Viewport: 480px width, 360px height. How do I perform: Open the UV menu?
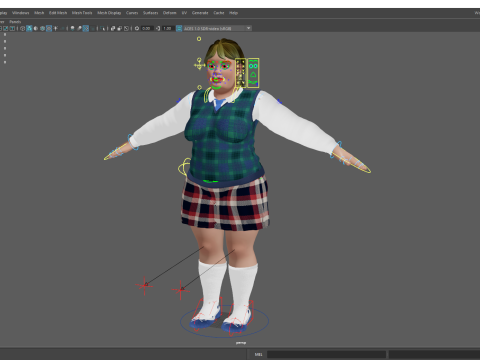[184, 13]
